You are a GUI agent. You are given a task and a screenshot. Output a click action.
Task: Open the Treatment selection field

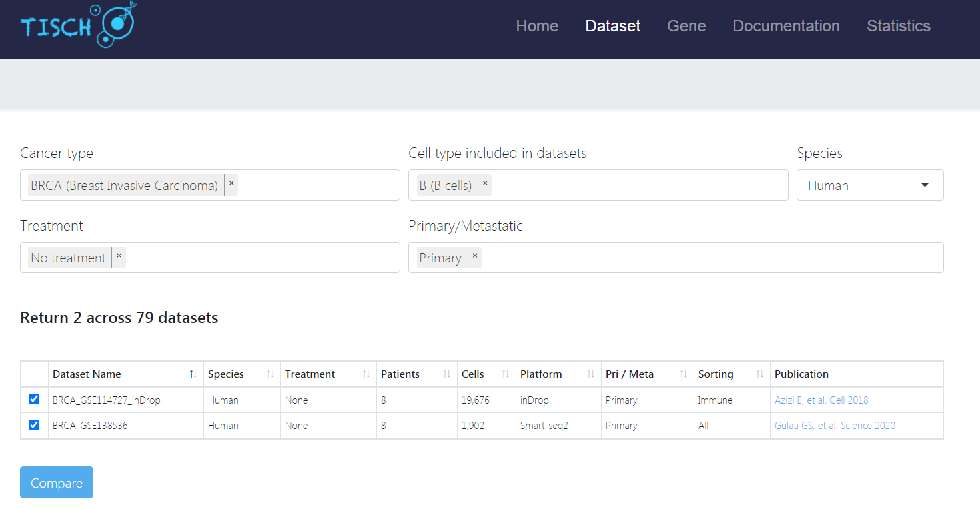click(210, 257)
